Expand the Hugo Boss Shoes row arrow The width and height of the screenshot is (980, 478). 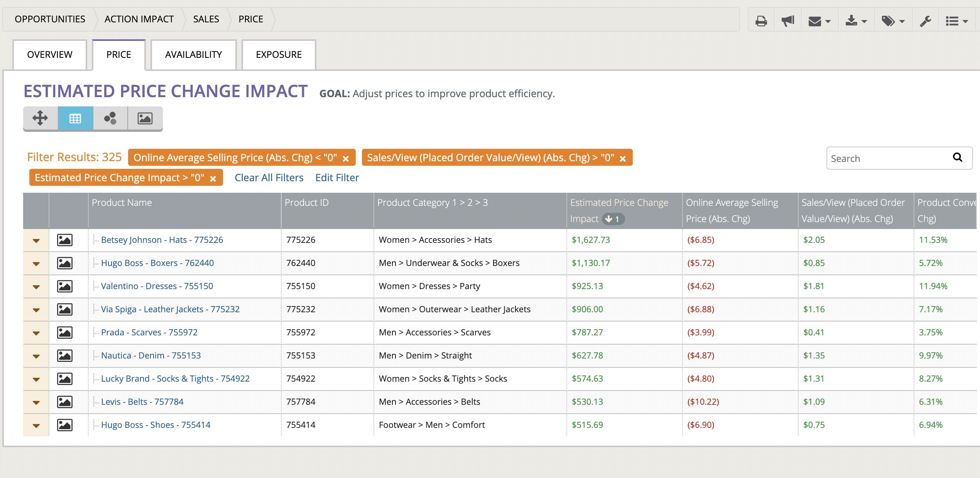36,426
